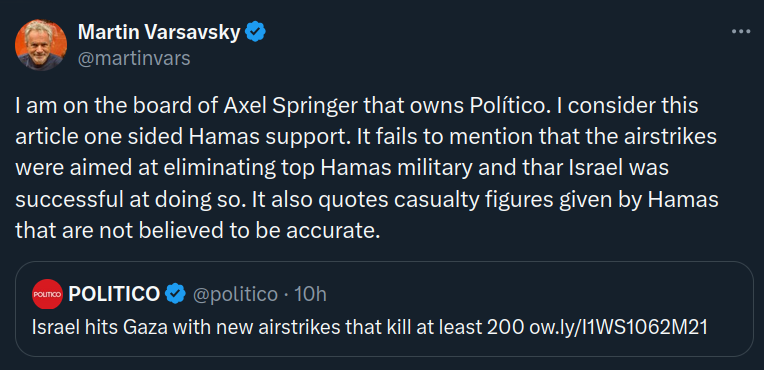Click Martin Varsavsky's profile avatar photo
The width and height of the screenshot is (764, 370).
pyautogui.click(x=41, y=45)
